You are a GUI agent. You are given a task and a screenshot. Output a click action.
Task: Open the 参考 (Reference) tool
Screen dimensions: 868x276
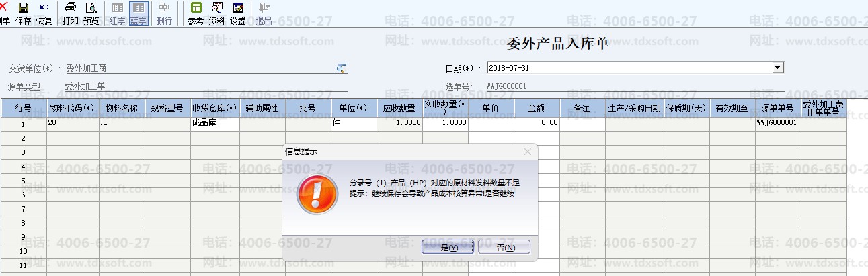pos(196,13)
